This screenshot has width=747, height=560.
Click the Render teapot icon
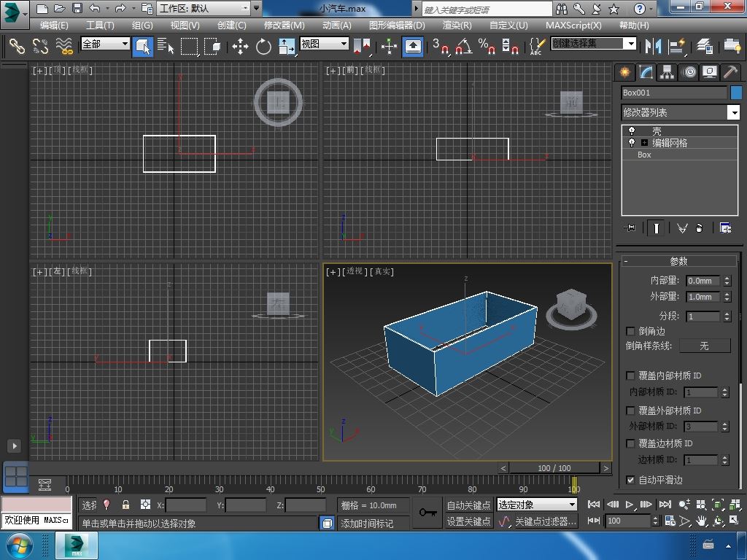pyautogui.click(x=732, y=46)
